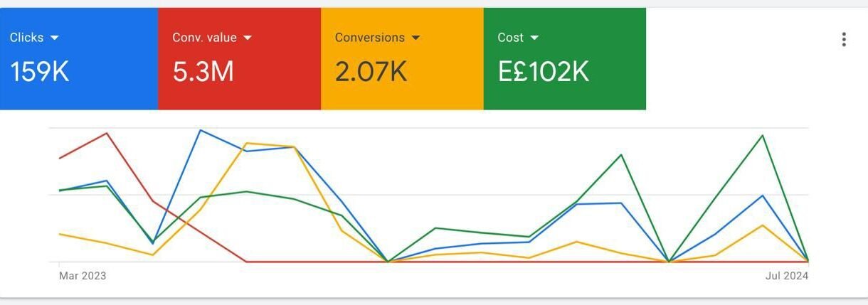Click the Jul 2024 axis label
The width and height of the screenshot is (868, 305).
[787, 276]
